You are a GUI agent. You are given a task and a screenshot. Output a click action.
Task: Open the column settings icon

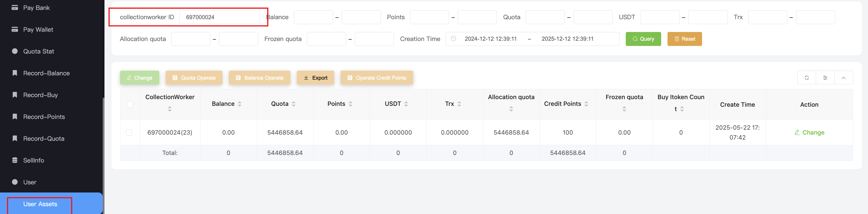[825, 78]
